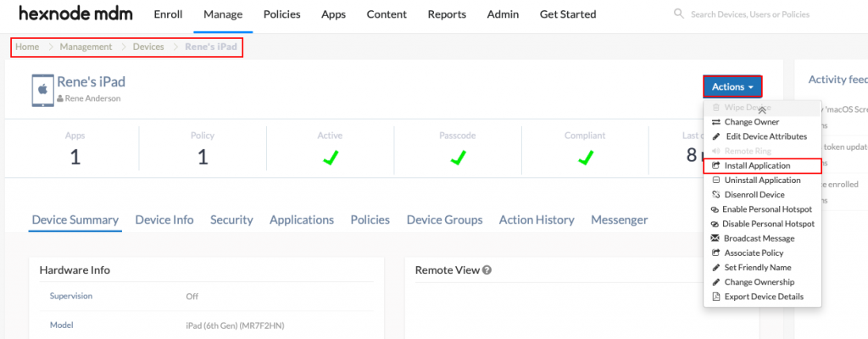Click the green Compliant checkmark
Image resolution: width=868 pixels, height=339 pixels.
pos(585,158)
